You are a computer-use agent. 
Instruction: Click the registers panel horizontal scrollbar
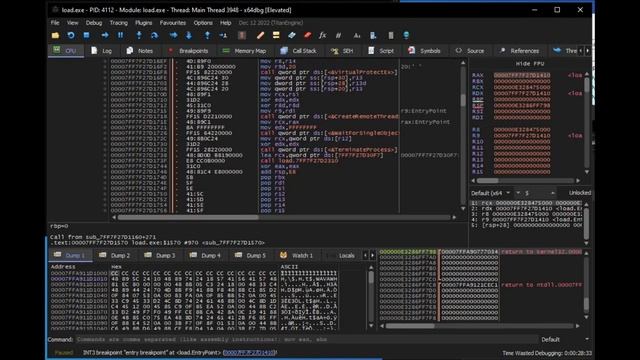point(526,180)
